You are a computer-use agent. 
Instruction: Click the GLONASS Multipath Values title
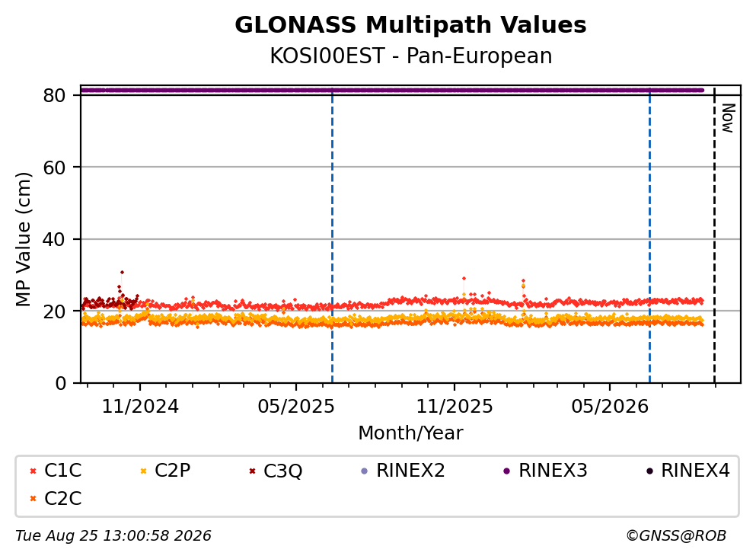point(410,25)
